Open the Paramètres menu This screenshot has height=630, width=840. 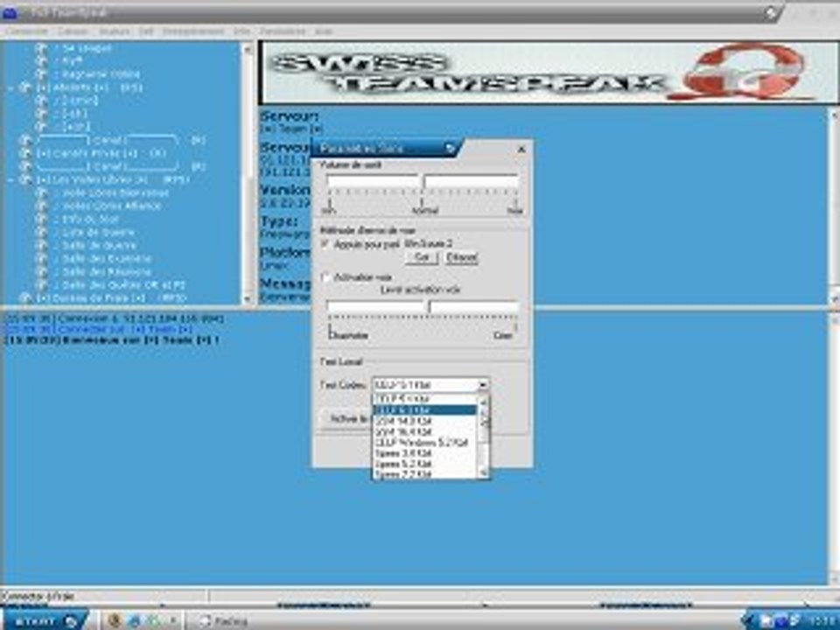pyautogui.click(x=283, y=31)
